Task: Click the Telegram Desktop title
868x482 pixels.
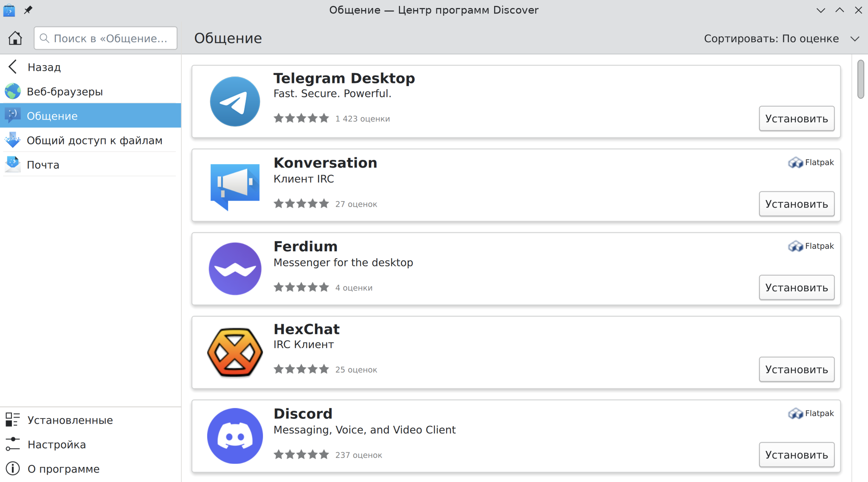Action: click(x=344, y=78)
